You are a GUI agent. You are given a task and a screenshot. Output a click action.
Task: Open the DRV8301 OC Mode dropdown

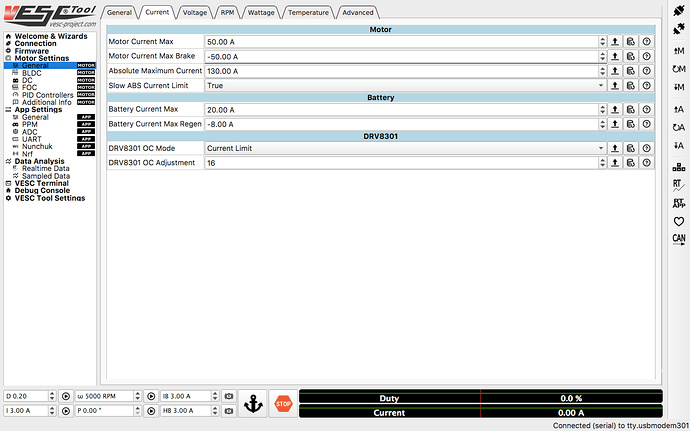click(x=405, y=148)
